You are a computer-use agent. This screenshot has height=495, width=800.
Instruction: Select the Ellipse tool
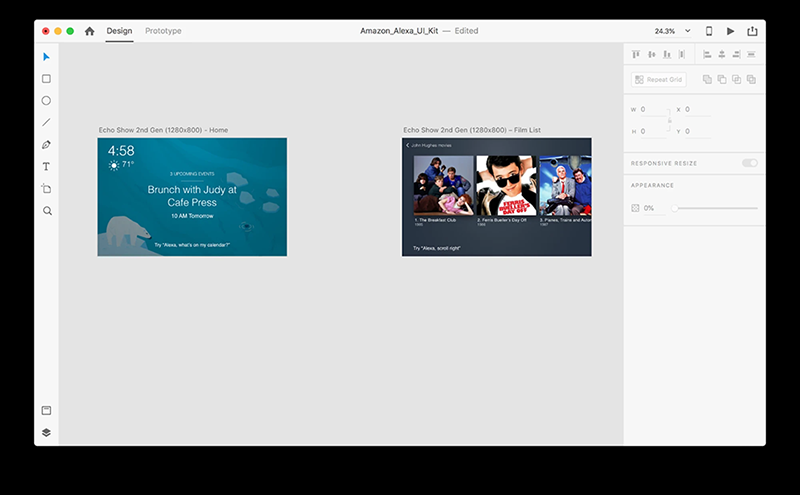(46, 101)
